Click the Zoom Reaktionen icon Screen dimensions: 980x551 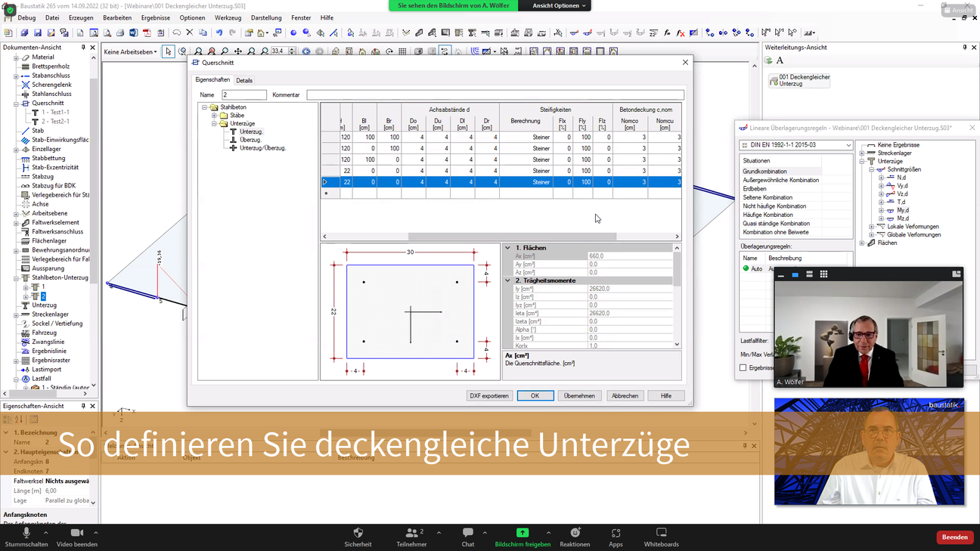[575, 536]
